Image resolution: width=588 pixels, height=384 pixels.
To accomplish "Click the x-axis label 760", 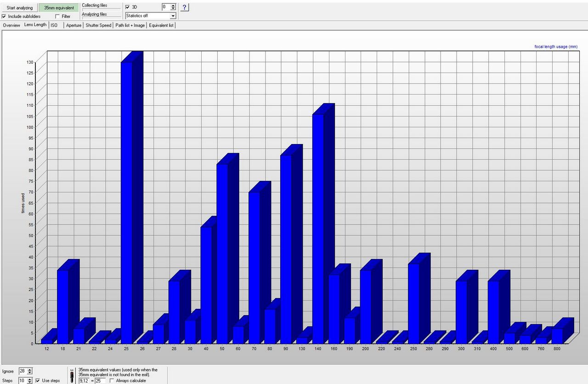I will pyautogui.click(x=541, y=349).
